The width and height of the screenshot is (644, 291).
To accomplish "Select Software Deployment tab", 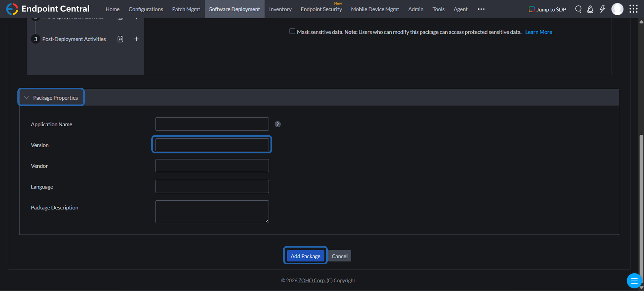I will (x=234, y=9).
